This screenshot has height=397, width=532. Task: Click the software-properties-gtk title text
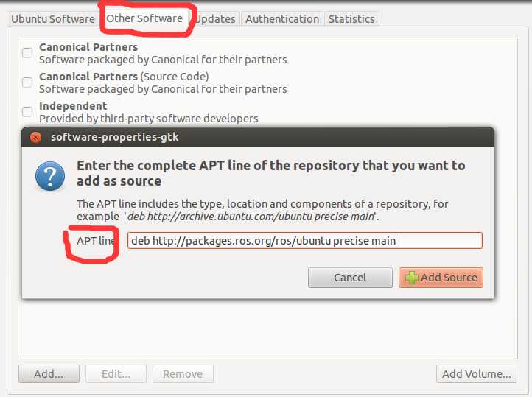pyautogui.click(x=115, y=137)
